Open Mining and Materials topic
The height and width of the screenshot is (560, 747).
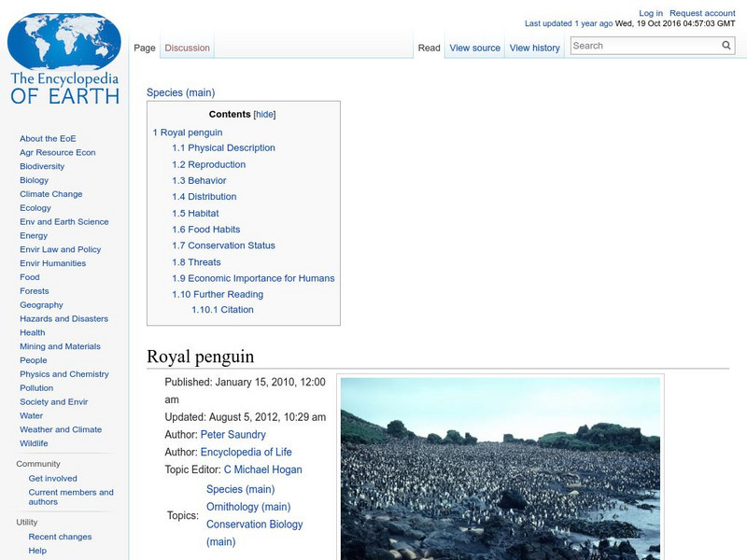60,346
